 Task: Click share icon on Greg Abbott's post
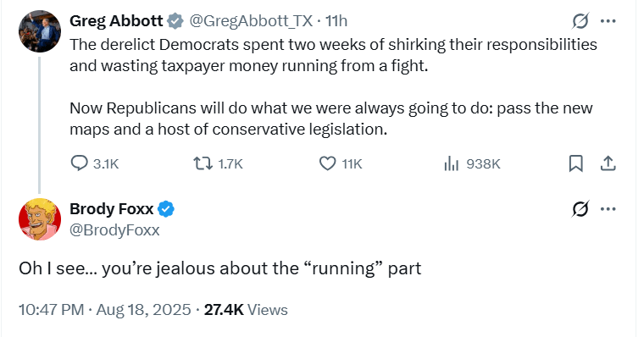coord(608,163)
